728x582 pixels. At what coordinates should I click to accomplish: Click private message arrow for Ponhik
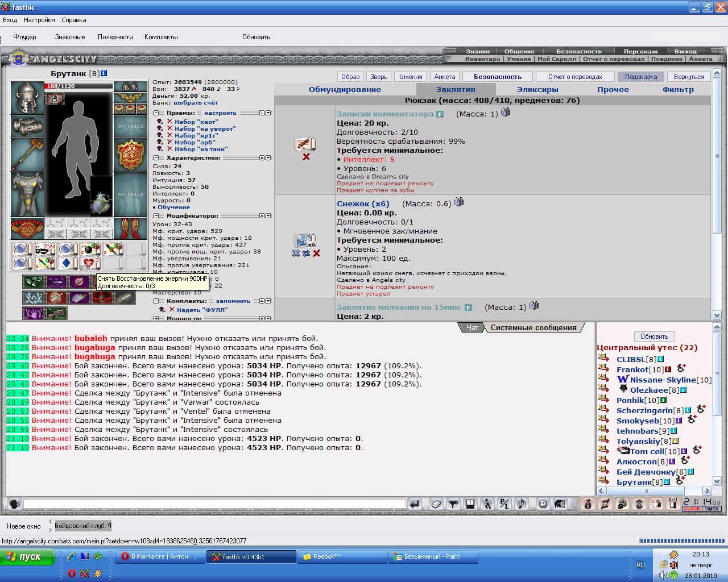tap(603, 400)
